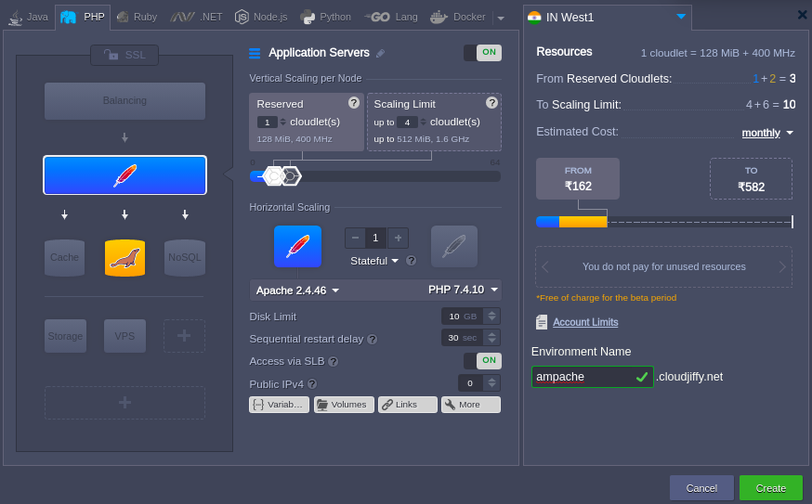This screenshot has width=812, height=504.
Task: Select the PHP tab
Action: 83,17
